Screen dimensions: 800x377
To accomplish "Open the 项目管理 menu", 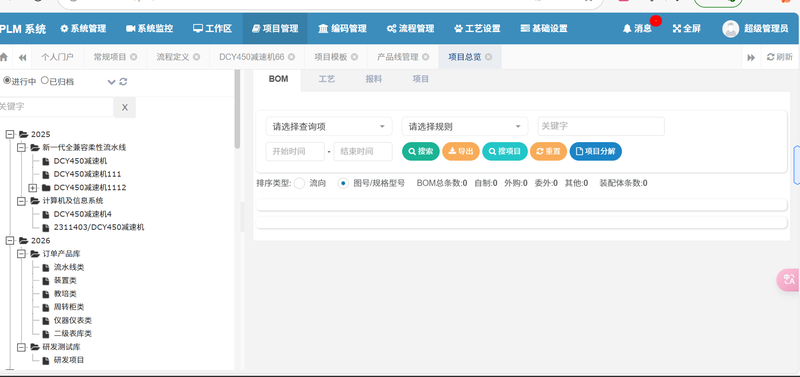I will tap(275, 29).
